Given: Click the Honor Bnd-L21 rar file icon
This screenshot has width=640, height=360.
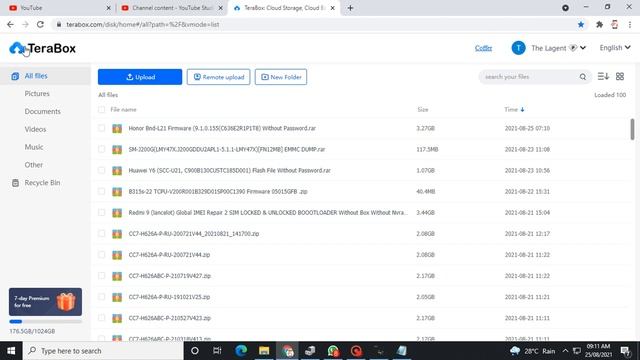Looking at the screenshot, I should pos(117,128).
